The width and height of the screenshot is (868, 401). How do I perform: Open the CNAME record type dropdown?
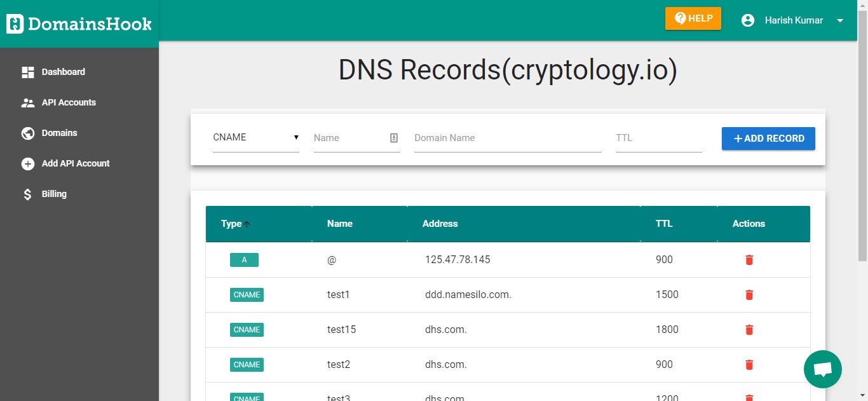[x=256, y=137]
